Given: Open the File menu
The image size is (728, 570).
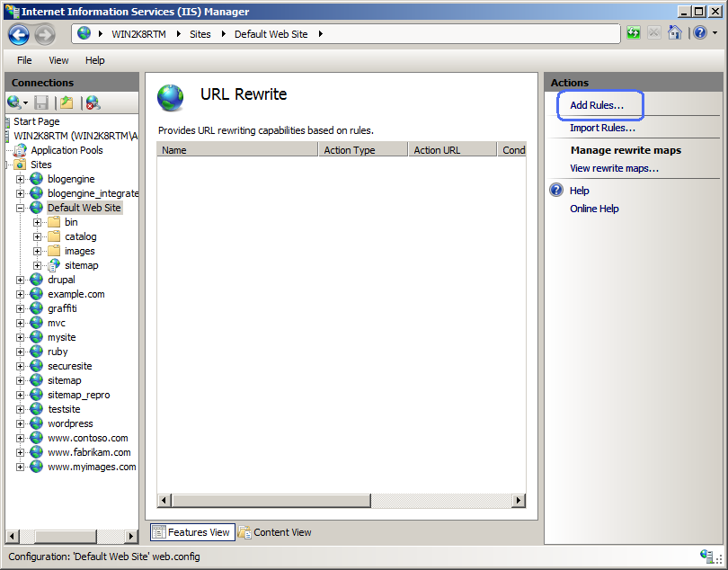Looking at the screenshot, I should click(x=24, y=60).
